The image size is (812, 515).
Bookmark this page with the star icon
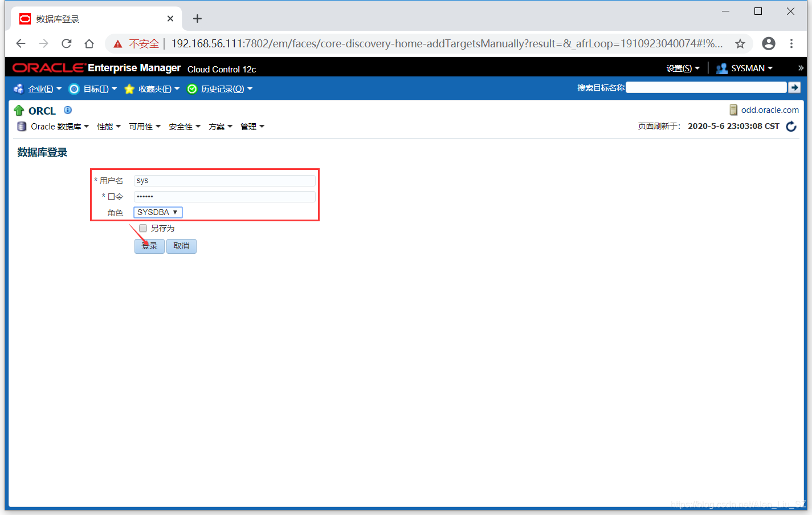740,43
